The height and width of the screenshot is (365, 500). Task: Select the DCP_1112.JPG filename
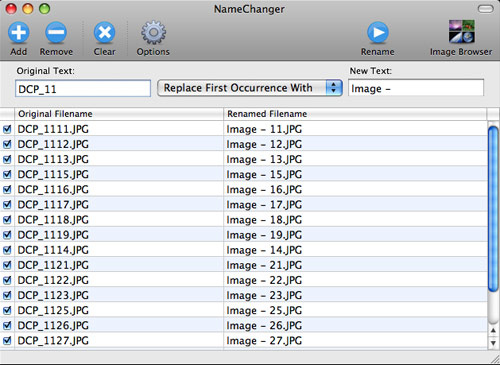(53, 144)
